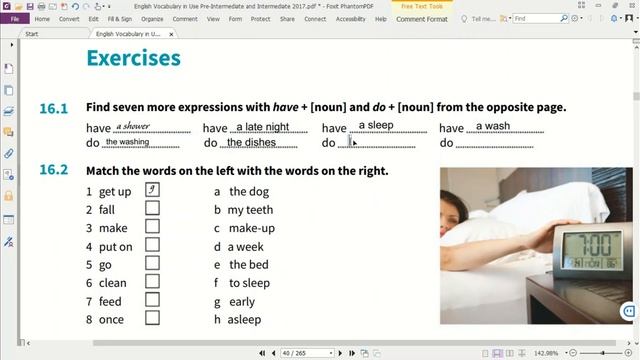
Task: Click the search magnifier in Find box
Action: (564, 18)
